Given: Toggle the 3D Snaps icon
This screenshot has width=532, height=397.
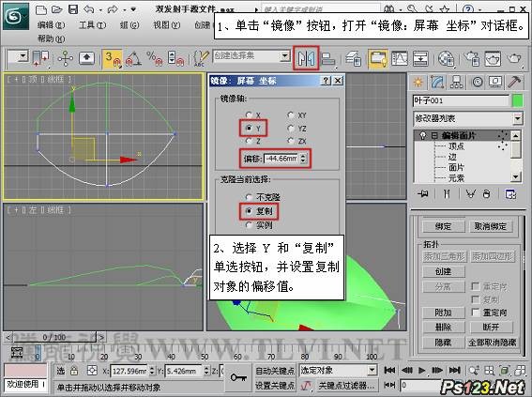Looking at the screenshot, I should click(x=113, y=59).
